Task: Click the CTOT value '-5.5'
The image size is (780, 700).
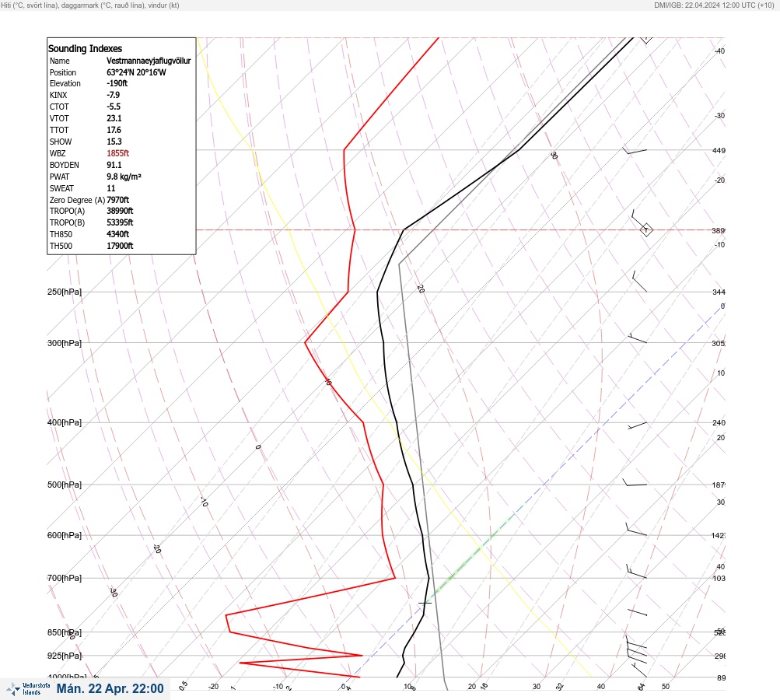Action: [x=114, y=107]
